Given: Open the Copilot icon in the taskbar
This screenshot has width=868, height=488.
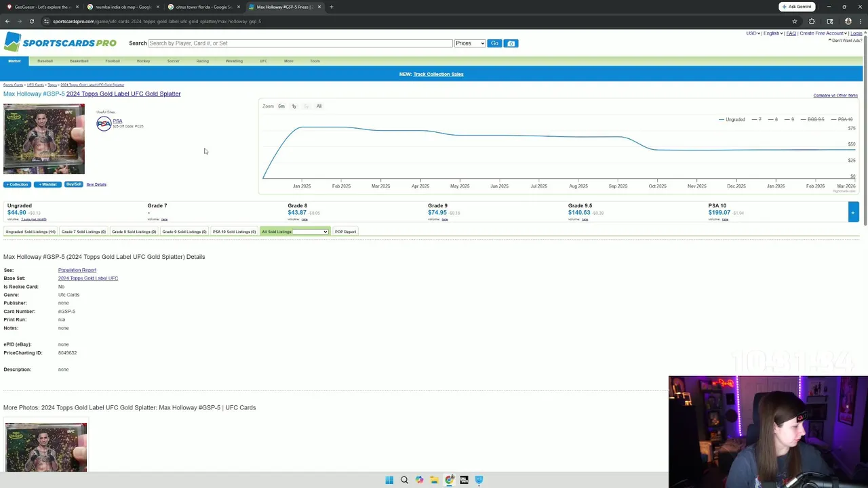Looking at the screenshot, I should [x=419, y=480].
